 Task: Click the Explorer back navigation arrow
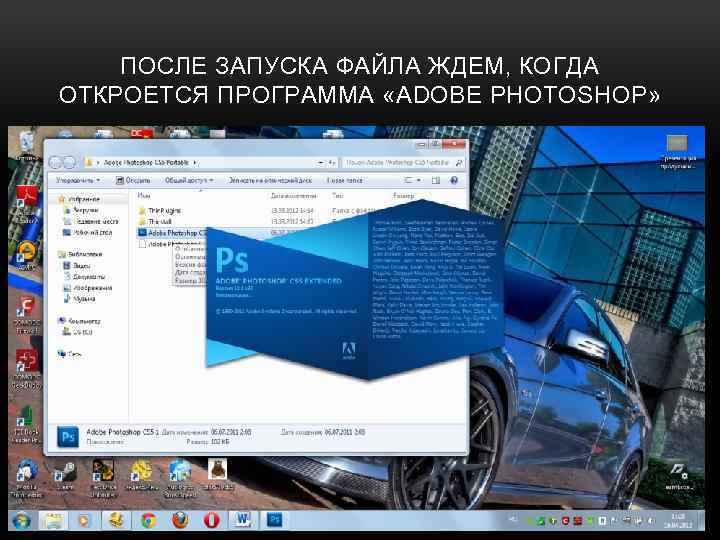pos(56,162)
